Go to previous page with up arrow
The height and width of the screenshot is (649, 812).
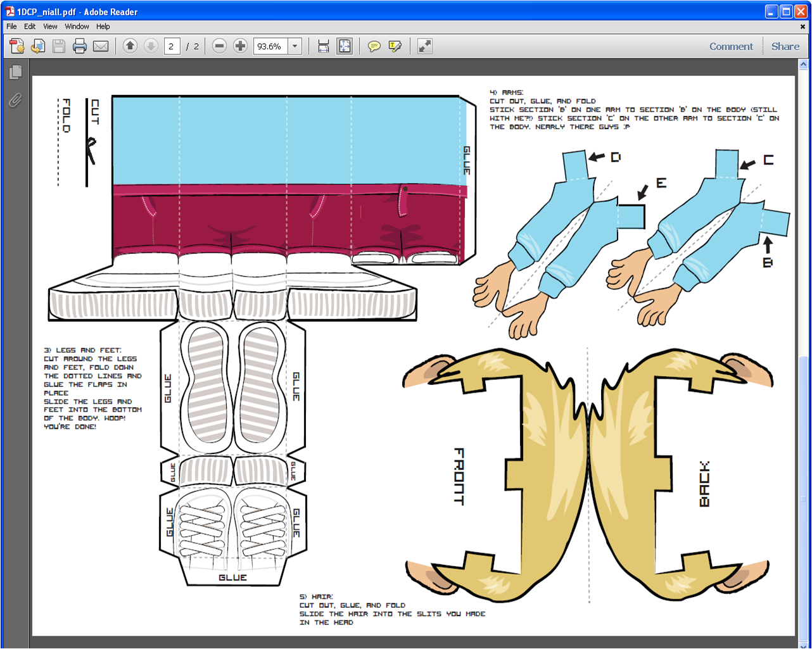(130, 46)
